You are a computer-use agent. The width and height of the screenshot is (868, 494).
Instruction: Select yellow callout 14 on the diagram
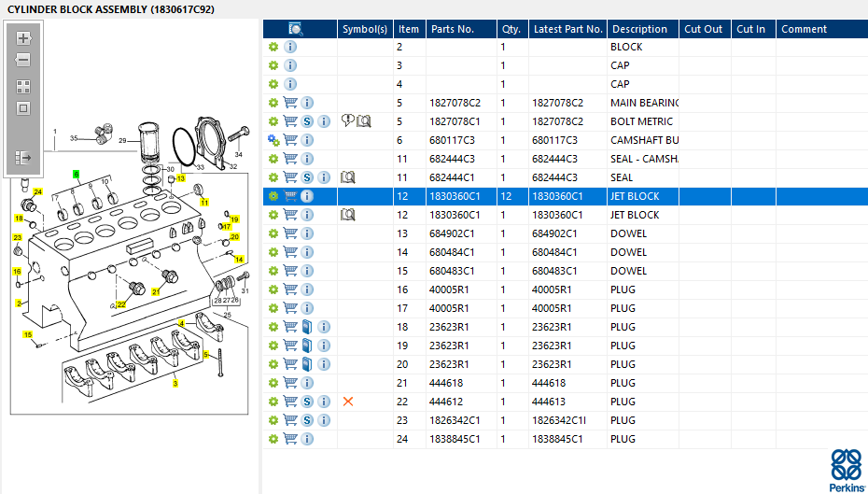click(239, 260)
